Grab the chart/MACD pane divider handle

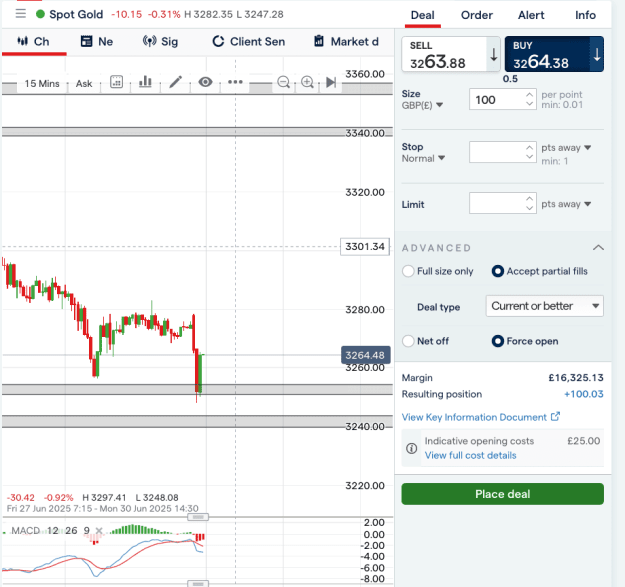coord(198,517)
